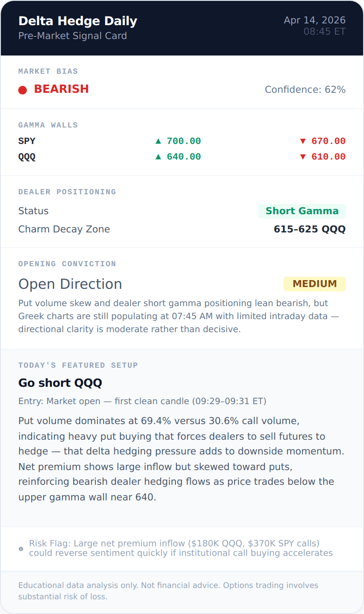Click the 700.00 SPY upper wall value
The height and width of the screenshot is (614, 364).
tap(184, 141)
